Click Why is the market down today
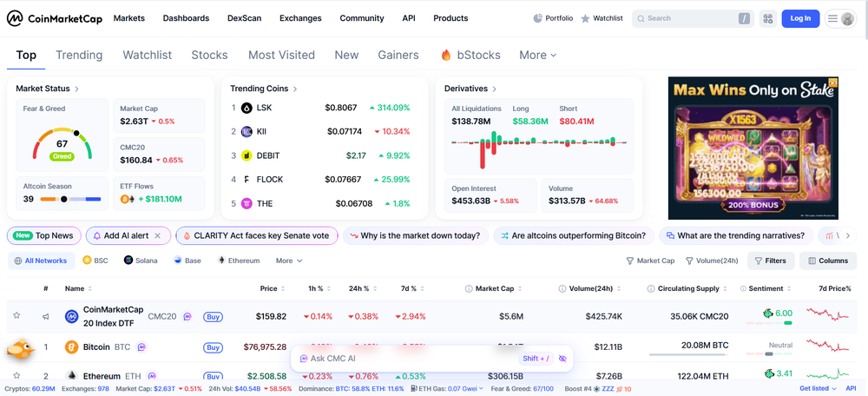Image resolution: width=868 pixels, height=396 pixels. (x=416, y=235)
